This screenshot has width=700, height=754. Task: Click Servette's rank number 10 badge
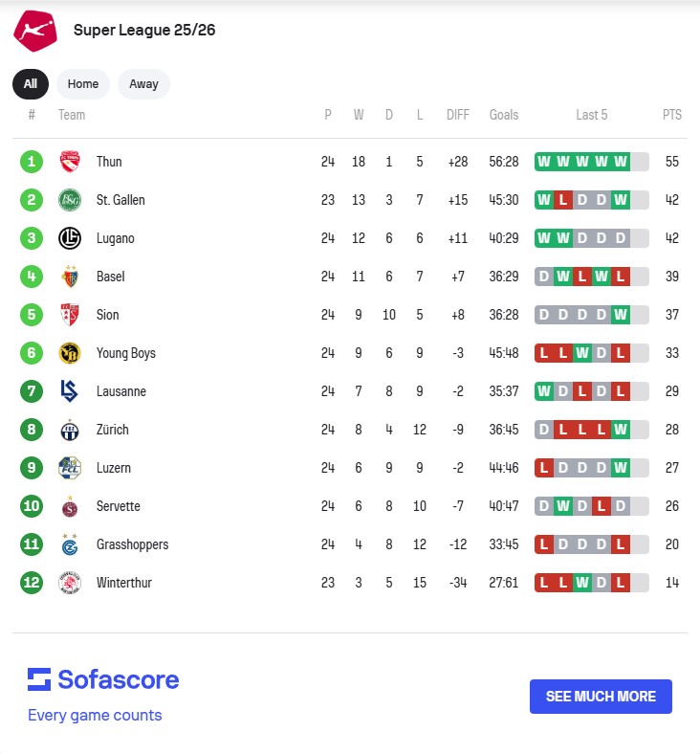point(32,506)
